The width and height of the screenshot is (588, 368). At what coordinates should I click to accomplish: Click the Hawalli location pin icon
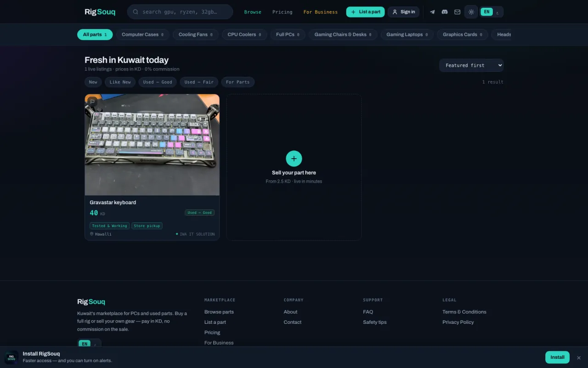point(91,234)
